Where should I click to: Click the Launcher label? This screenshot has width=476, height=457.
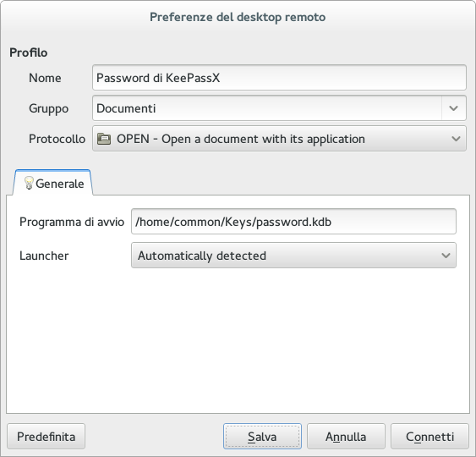tap(44, 256)
